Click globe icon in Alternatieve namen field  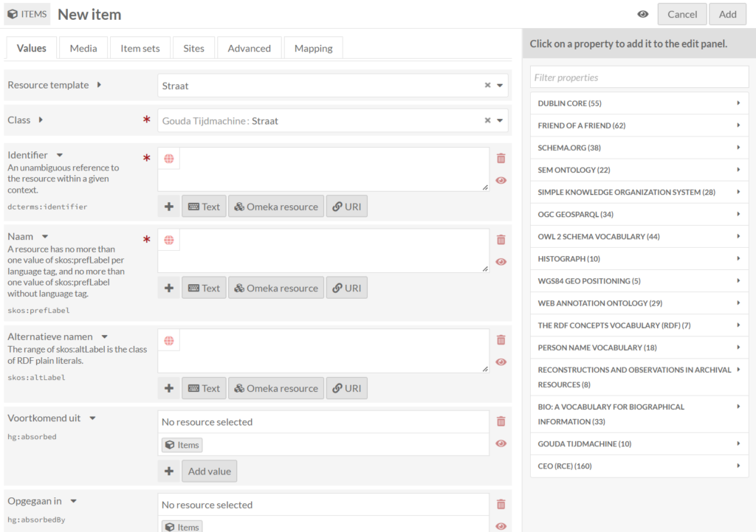(169, 340)
